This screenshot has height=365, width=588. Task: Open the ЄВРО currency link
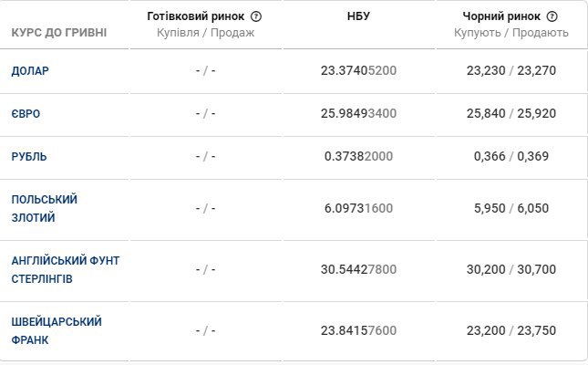coord(26,114)
